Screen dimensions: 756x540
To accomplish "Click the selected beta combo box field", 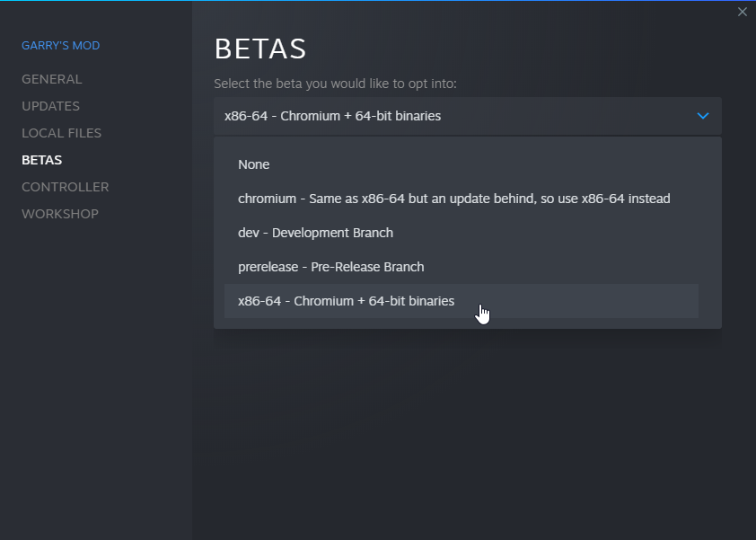I will [x=449, y=116].
